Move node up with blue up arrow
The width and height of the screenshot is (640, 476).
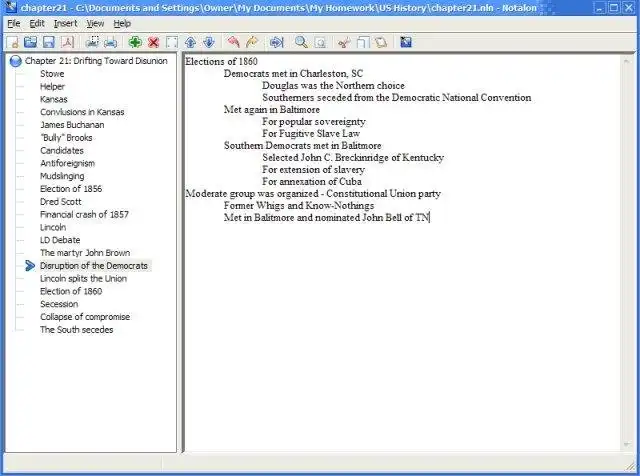coord(190,42)
